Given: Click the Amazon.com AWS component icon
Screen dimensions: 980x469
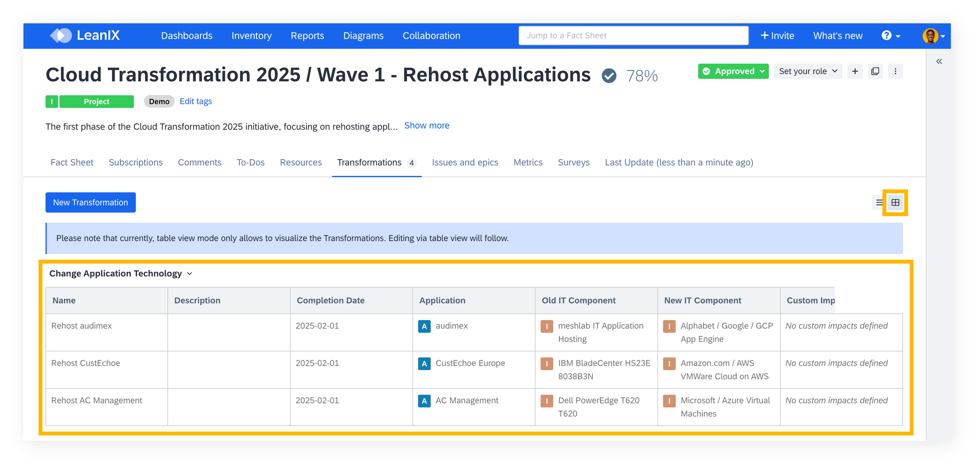Looking at the screenshot, I should [669, 363].
